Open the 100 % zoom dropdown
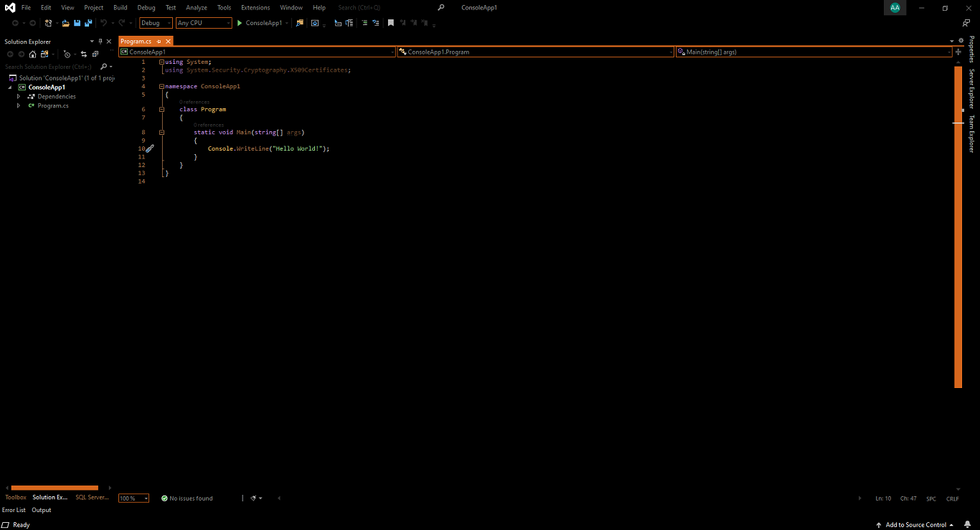 (133, 498)
